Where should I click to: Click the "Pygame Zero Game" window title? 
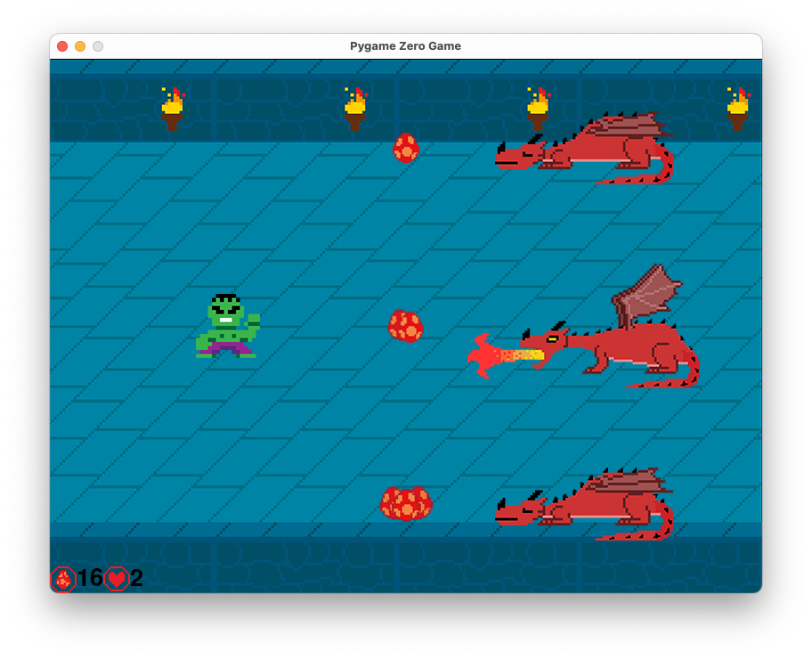pyautogui.click(x=405, y=46)
